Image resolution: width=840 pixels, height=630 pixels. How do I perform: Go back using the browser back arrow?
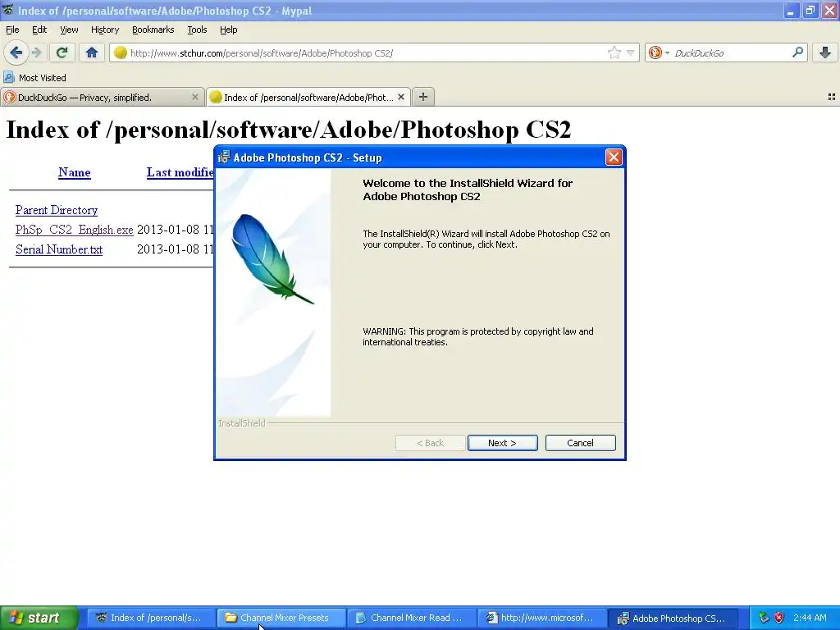tap(16, 52)
